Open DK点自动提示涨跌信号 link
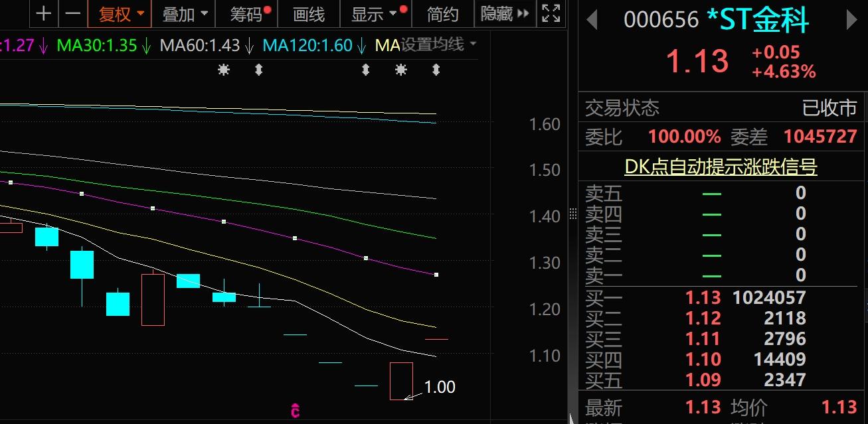This screenshot has width=868, height=424. [x=721, y=167]
